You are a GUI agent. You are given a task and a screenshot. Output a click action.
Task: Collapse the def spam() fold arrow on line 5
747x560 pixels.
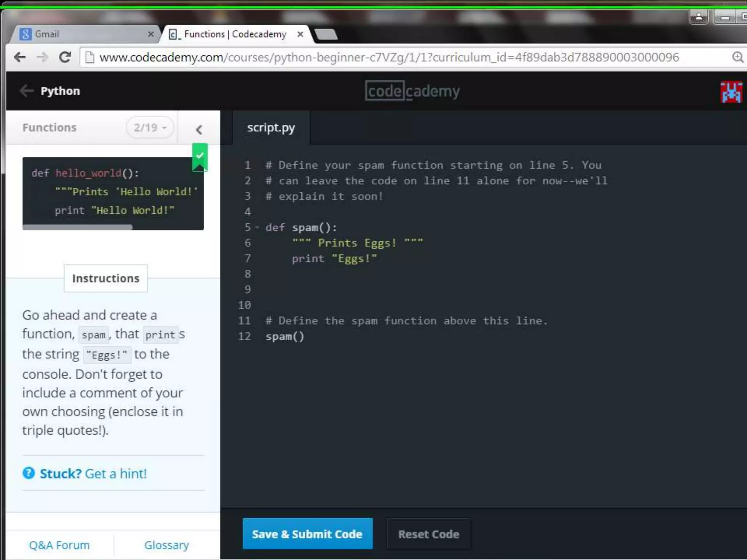257,227
